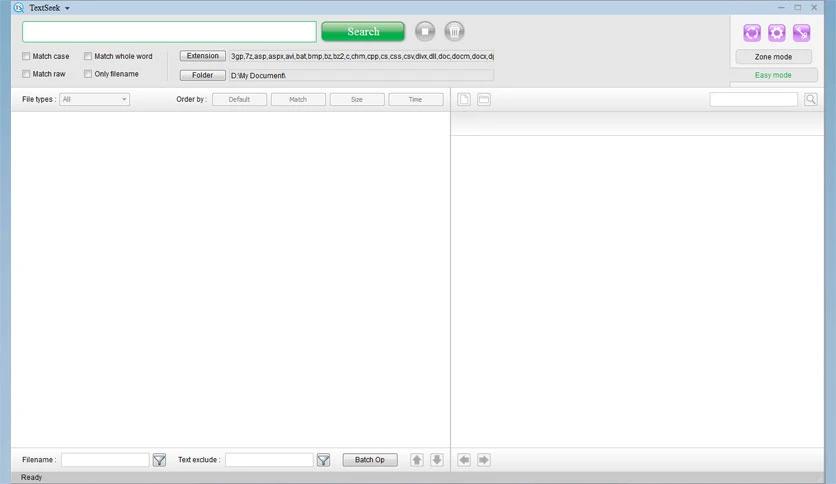The width and height of the screenshot is (836, 484).
Task: Apply the Filename filter funnel icon
Action: [159, 460]
